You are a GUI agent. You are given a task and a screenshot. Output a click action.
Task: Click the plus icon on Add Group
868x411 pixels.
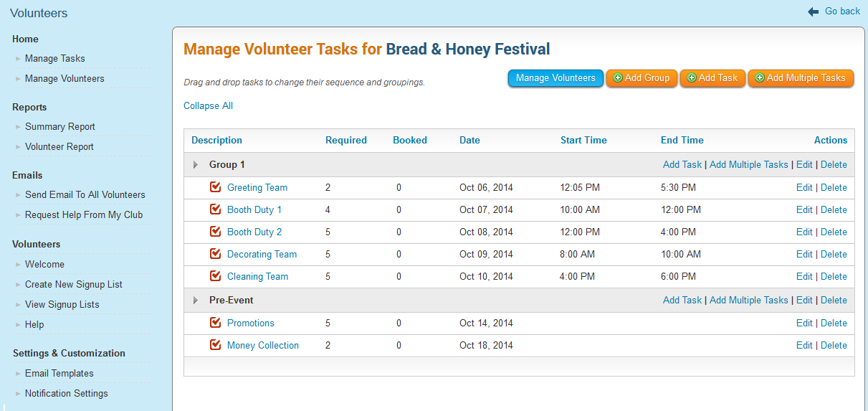click(x=618, y=78)
